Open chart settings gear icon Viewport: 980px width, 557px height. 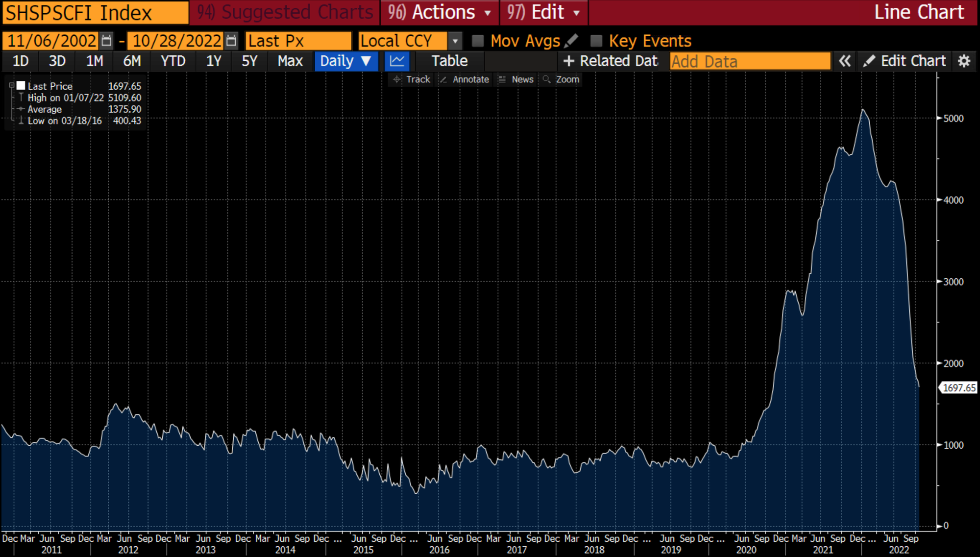[964, 61]
